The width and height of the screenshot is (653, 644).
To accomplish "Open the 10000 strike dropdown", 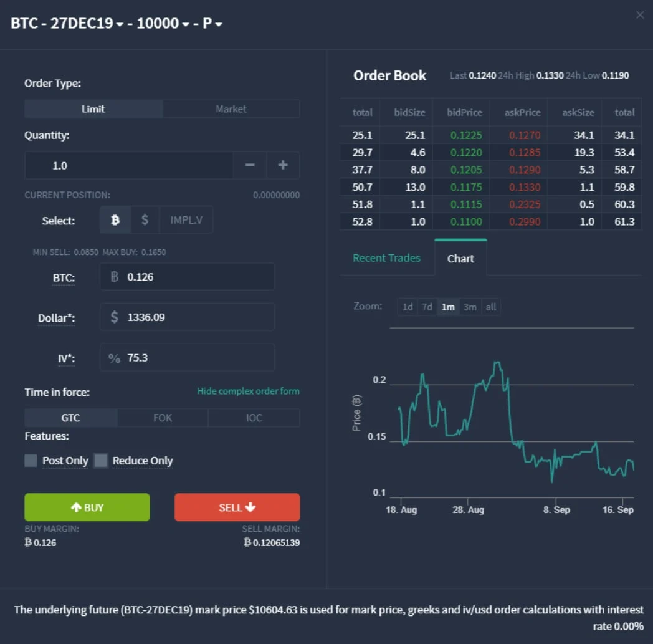I will 163,23.
